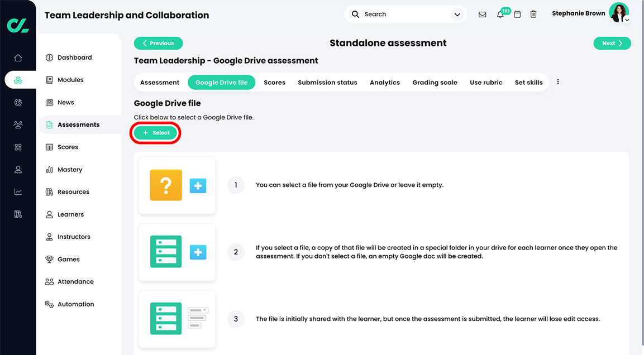The height and width of the screenshot is (355, 644).
Task: Click the library books icon in the sidebar
Action: click(18, 214)
